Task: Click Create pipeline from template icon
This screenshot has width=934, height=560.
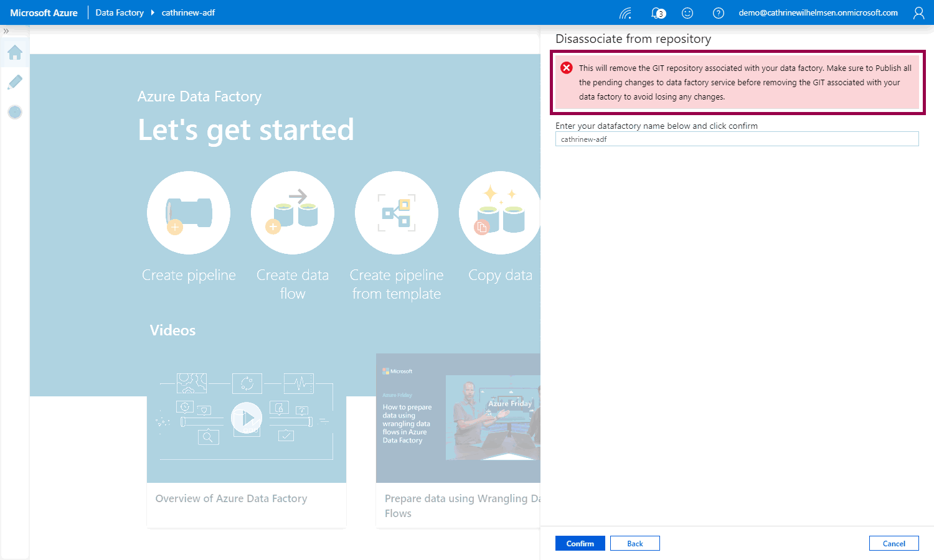Action: 397,213
